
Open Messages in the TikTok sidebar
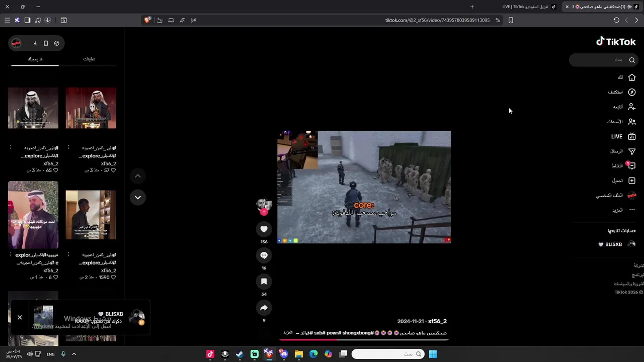pyautogui.click(x=623, y=151)
